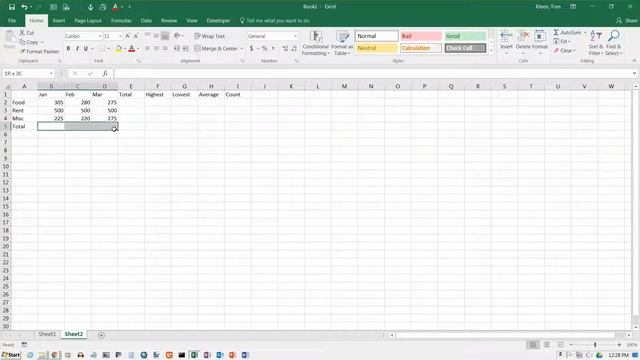Apply the Neutral cell style
640x360 pixels.
coord(376,48)
